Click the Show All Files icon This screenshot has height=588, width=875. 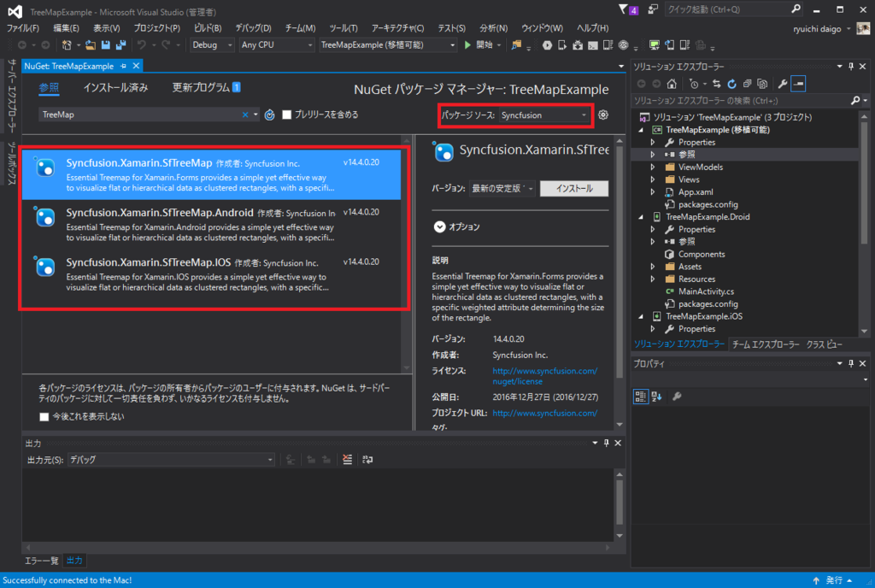762,85
